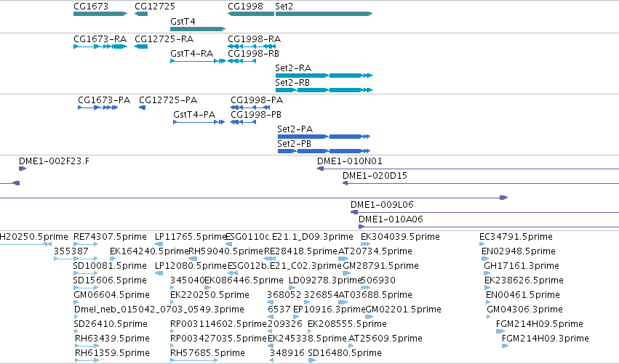Select the CG1998-PB protein glyph
Screen dimensions: 619x364
click(243, 122)
